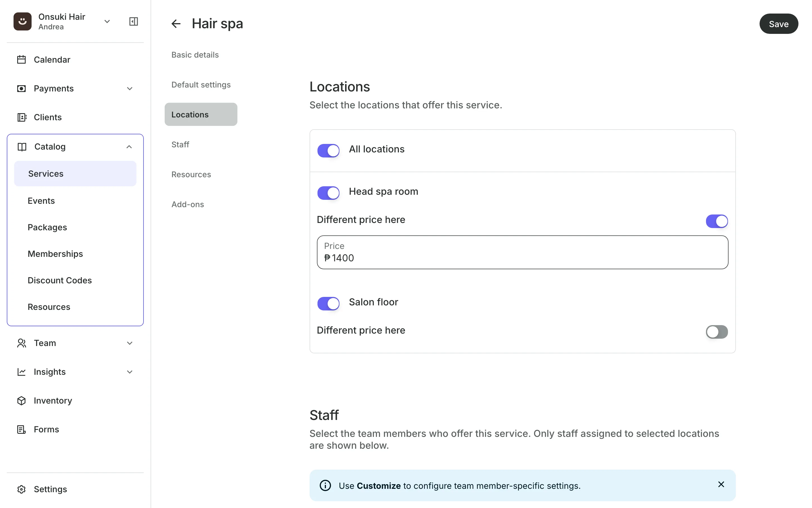Screen dimensions: 812x508
Task: Click the Team people icon
Action: click(21, 343)
